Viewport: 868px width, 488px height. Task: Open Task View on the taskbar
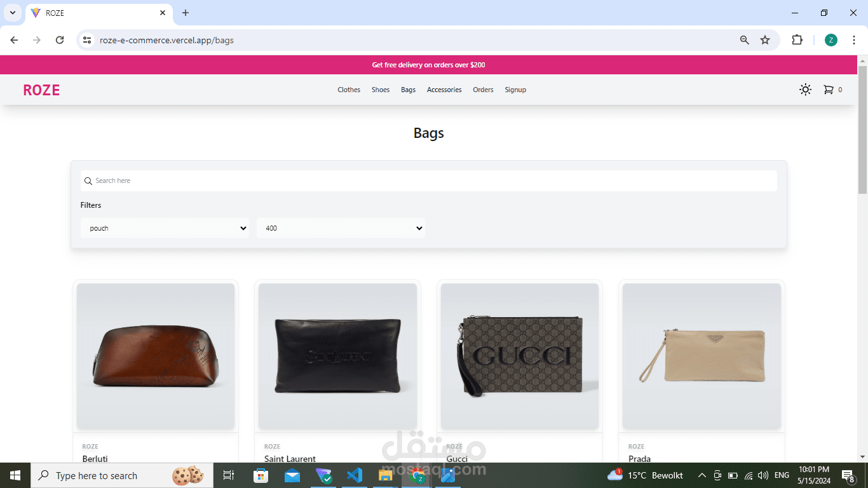pos(229,475)
